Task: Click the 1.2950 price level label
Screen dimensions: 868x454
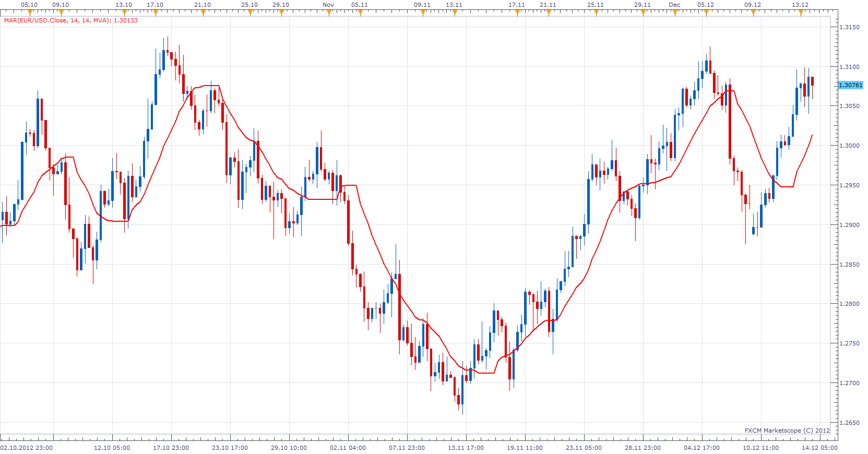Action: pos(849,185)
